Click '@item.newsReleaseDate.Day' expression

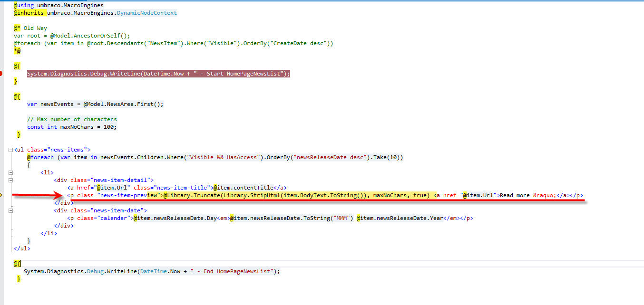(175, 218)
